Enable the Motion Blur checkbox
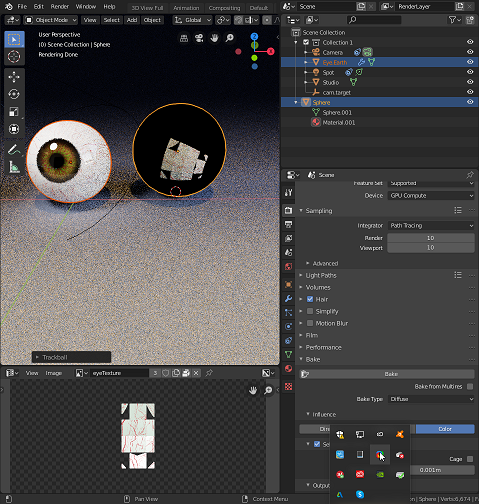 pyautogui.click(x=310, y=323)
